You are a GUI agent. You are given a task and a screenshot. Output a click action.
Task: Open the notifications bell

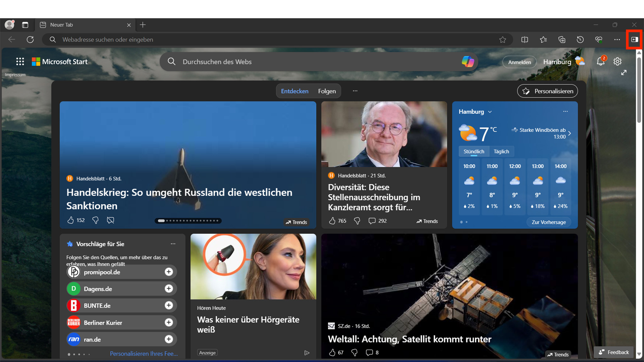tap(601, 61)
